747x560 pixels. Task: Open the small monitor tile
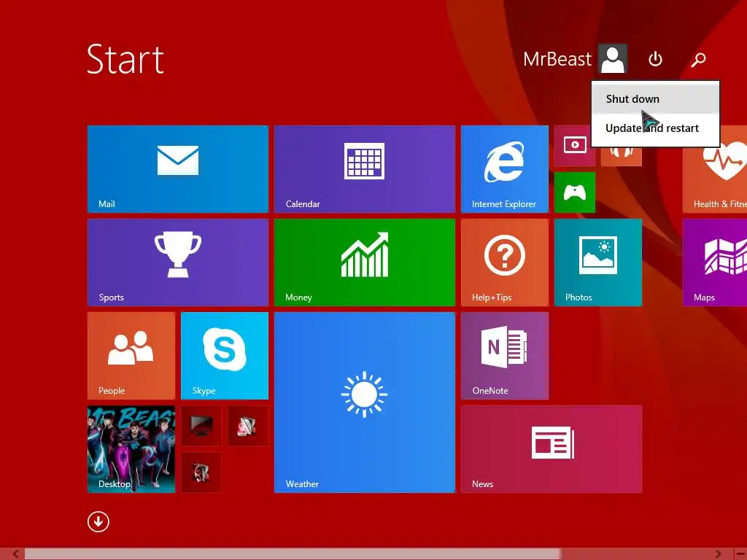[201, 426]
